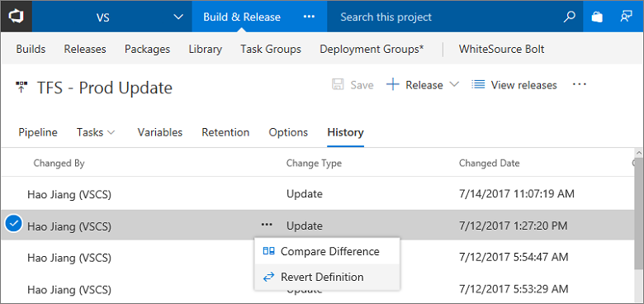Expand the VS project dropdown
This screenshot has width=644, height=304.
[178, 17]
